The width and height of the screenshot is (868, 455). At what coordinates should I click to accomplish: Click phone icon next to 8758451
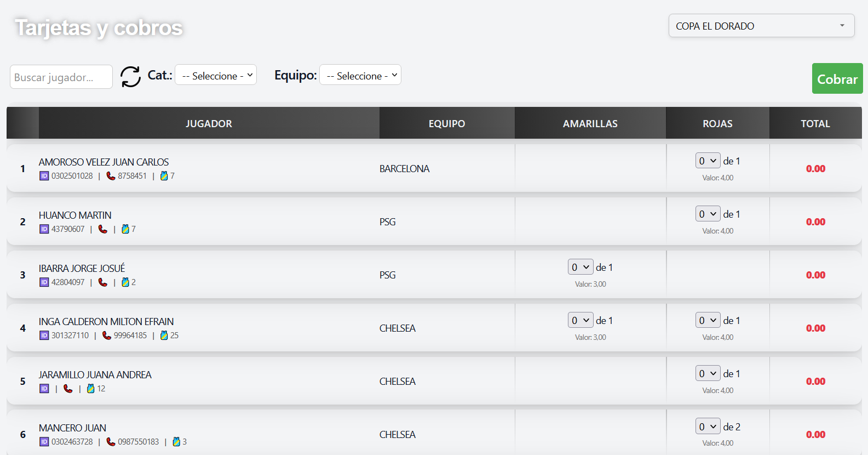(x=111, y=176)
